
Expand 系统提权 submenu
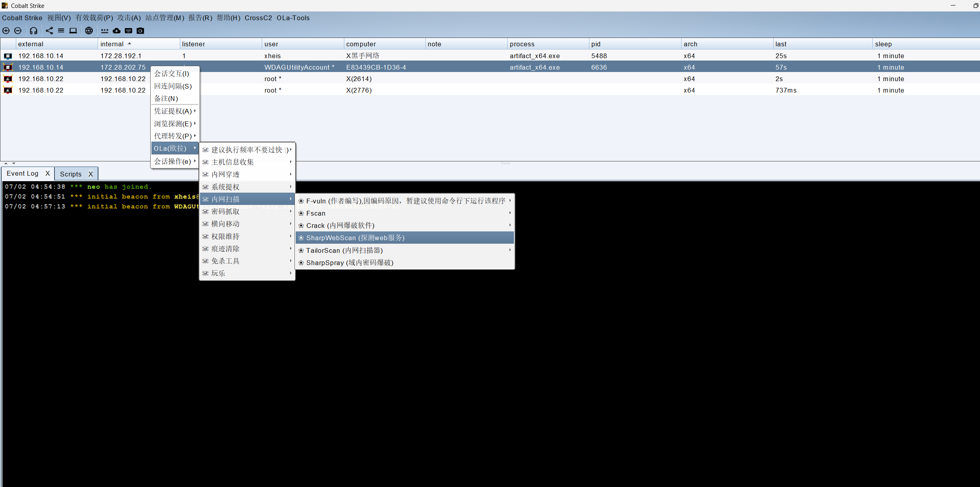[247, 187]
